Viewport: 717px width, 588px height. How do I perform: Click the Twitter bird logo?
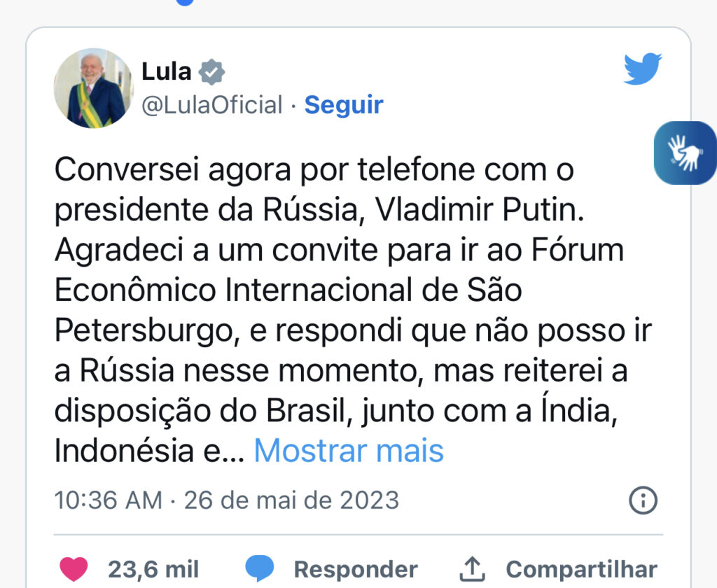coord(642,69)
